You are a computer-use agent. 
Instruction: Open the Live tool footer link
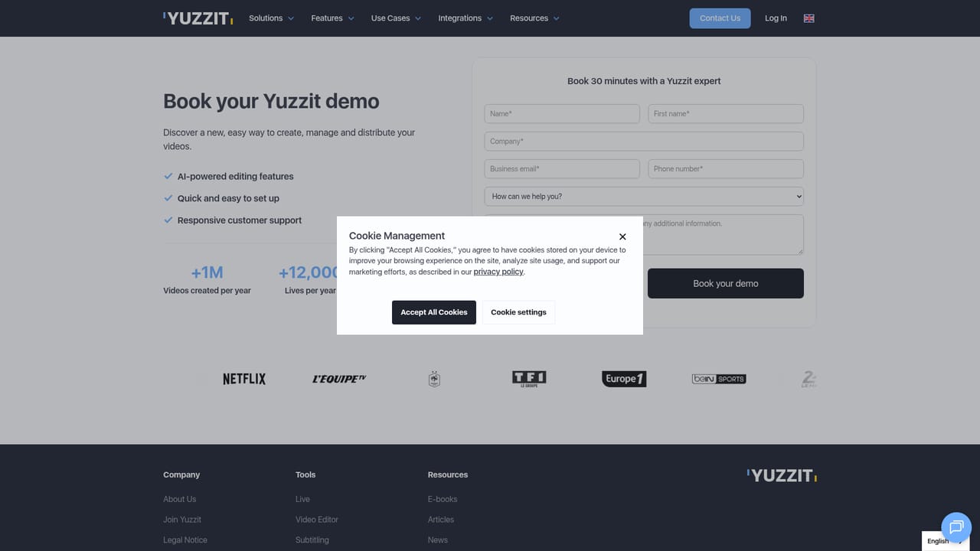click(302, 499)
